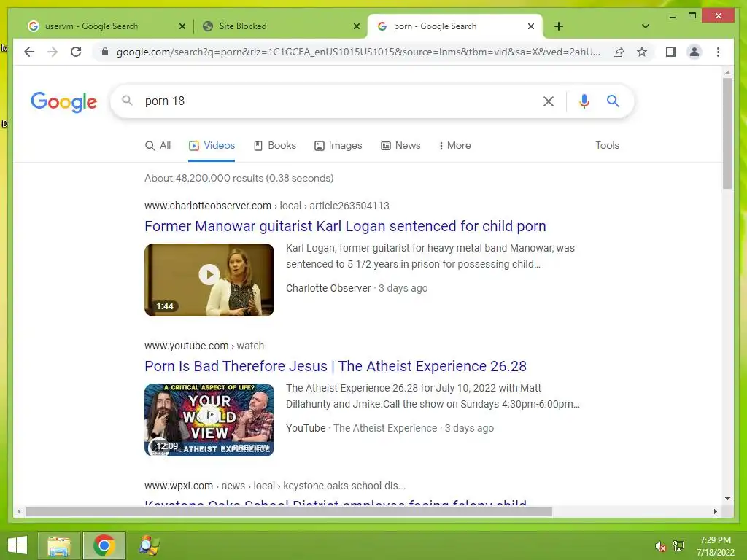Open the www.charlotteobserver.com breadcrumb

[267, 206]
